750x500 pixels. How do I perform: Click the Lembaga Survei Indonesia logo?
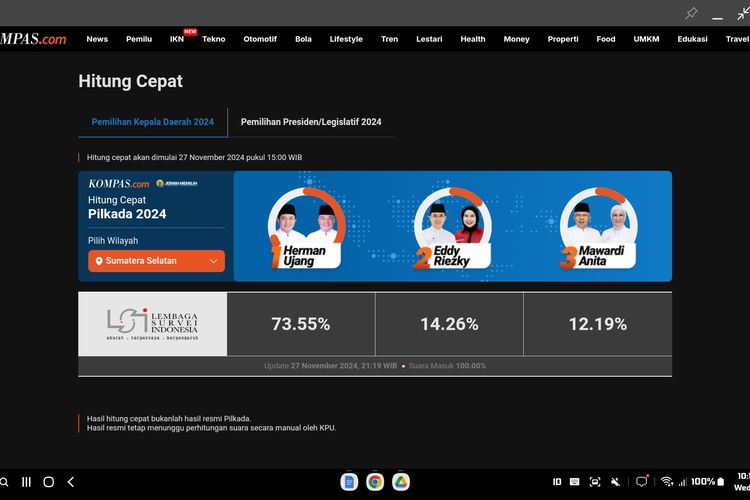152,323
